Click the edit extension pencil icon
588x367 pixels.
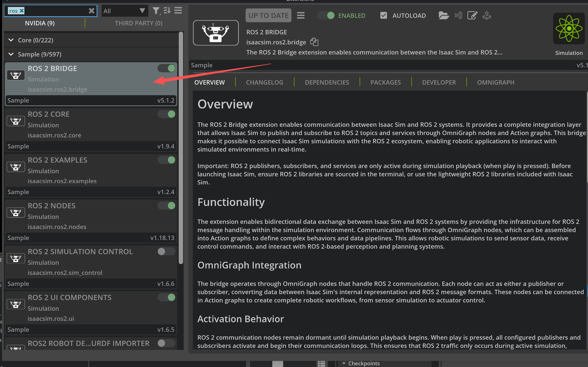472,16
